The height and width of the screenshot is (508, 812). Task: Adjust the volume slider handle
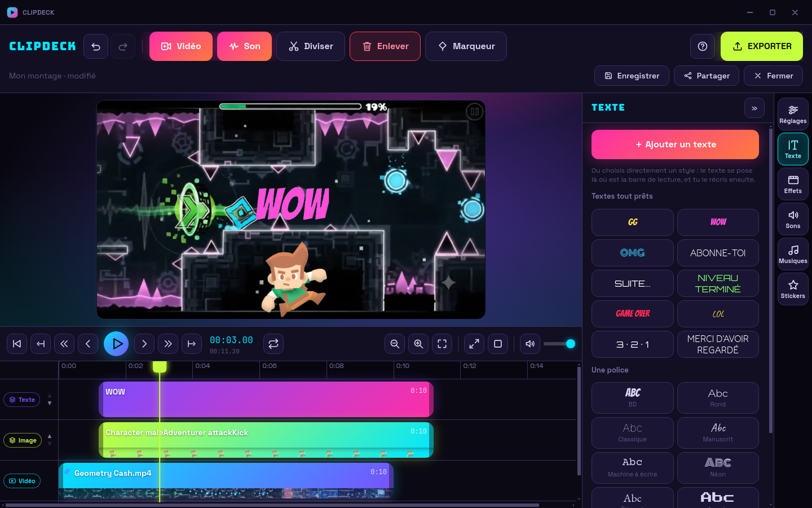(571, 344)
